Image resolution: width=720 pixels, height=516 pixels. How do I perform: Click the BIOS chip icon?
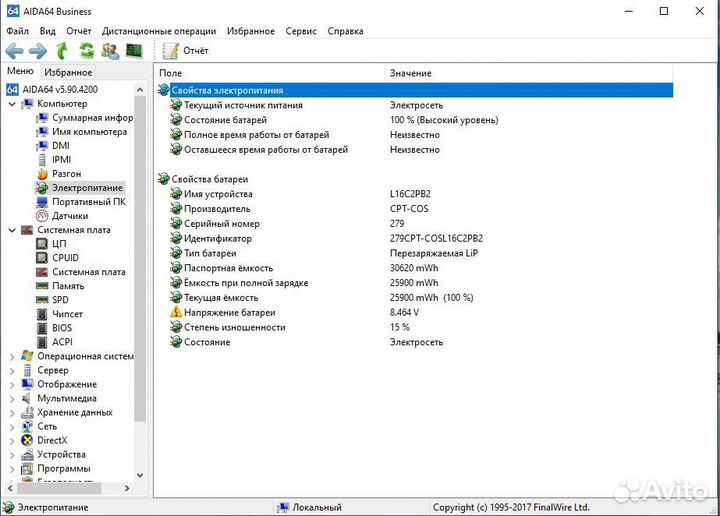point(42,328)
